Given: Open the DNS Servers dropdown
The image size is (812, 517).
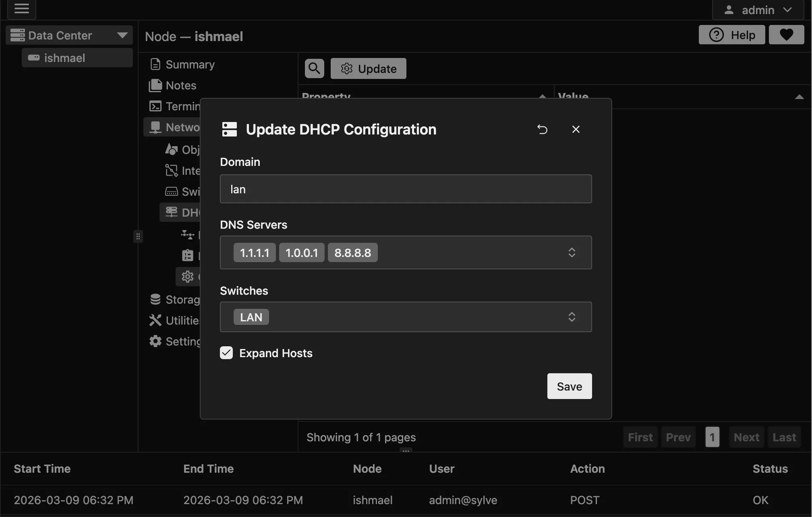Looking at the screenshot, I should (x=572, y=252).
